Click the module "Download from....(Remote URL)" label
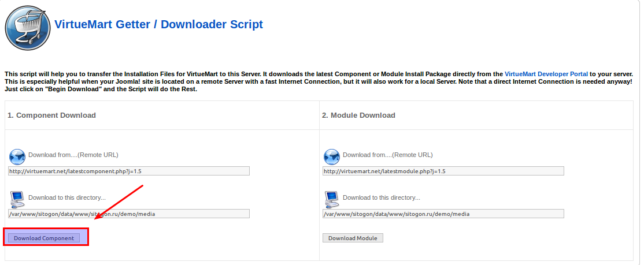This screenshot has width=644, height=265. point(388,155)
